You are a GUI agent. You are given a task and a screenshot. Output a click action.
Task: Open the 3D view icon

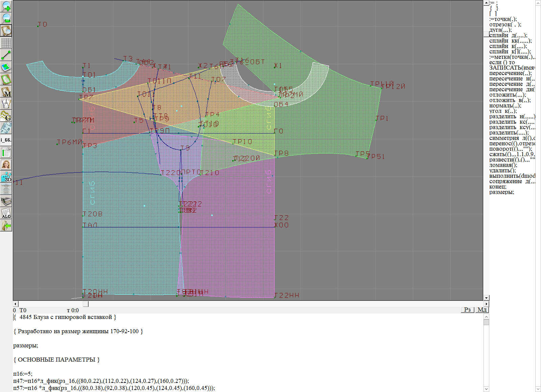pyautogui.click(x=6, y=177)
